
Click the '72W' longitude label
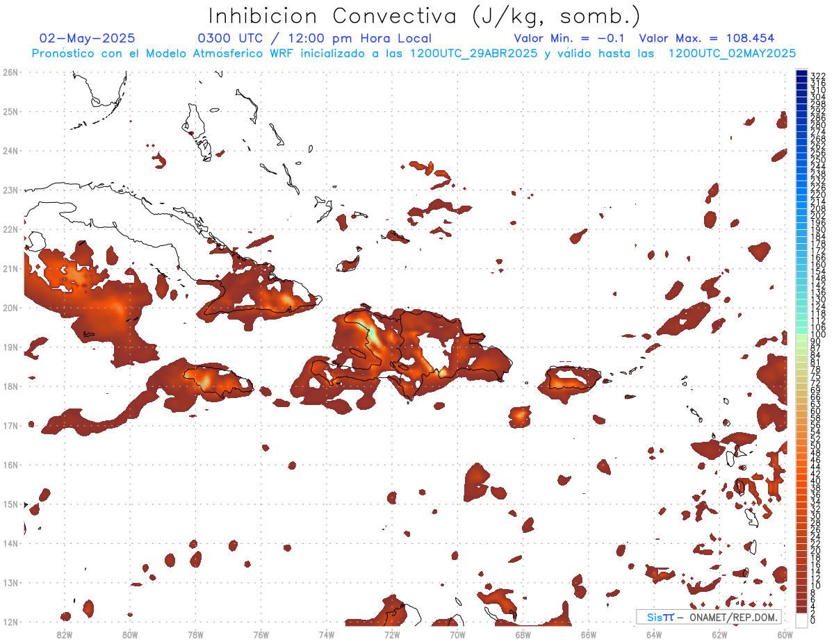coord(392,634)
